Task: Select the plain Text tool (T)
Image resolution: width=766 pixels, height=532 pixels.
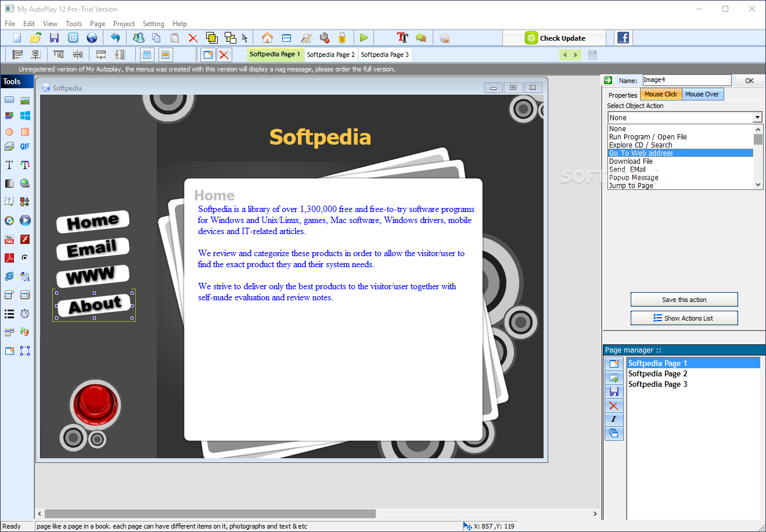Action: pyautogui.click(x=9, y=165)
